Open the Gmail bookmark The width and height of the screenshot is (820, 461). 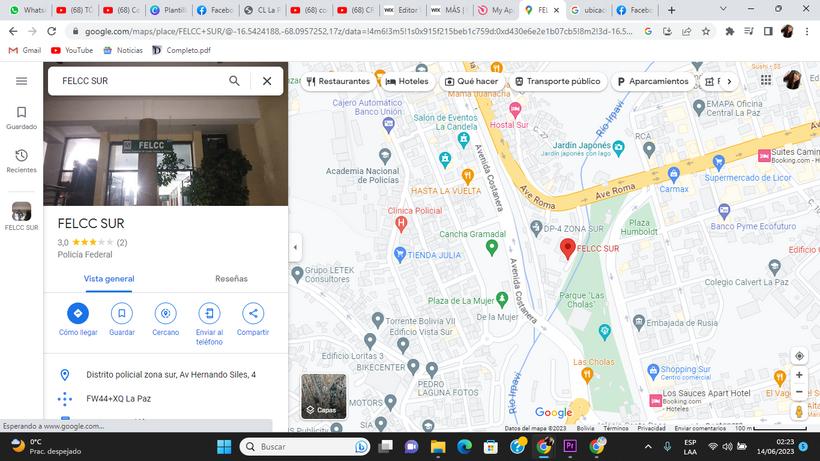(25, 50)
